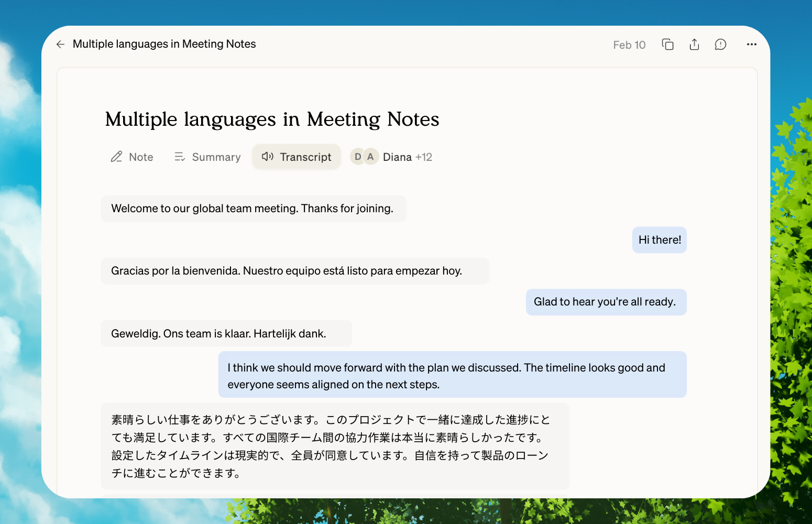Image resolution: width=812 pixels, height=524 pixels.
Task: Select the A participant avatar
Action: click(370, 157)
